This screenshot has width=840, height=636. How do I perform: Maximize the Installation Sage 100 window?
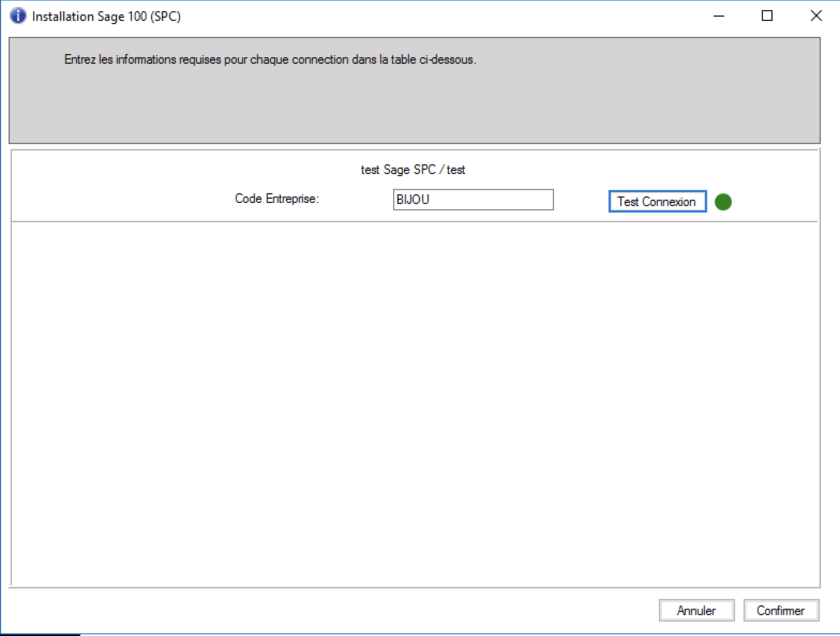pyautogui.click(x=767, y=16)
